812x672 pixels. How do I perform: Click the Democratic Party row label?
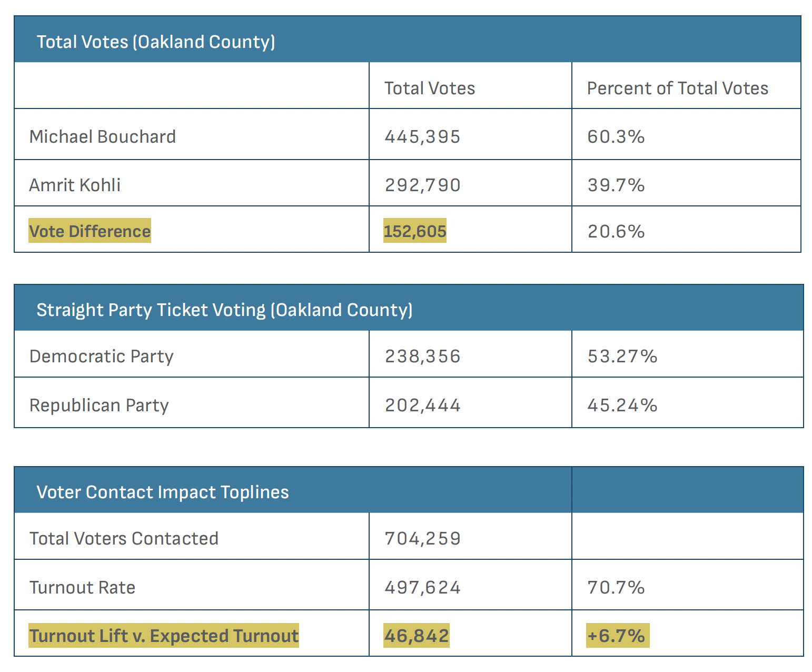click(x=102, y=357)
